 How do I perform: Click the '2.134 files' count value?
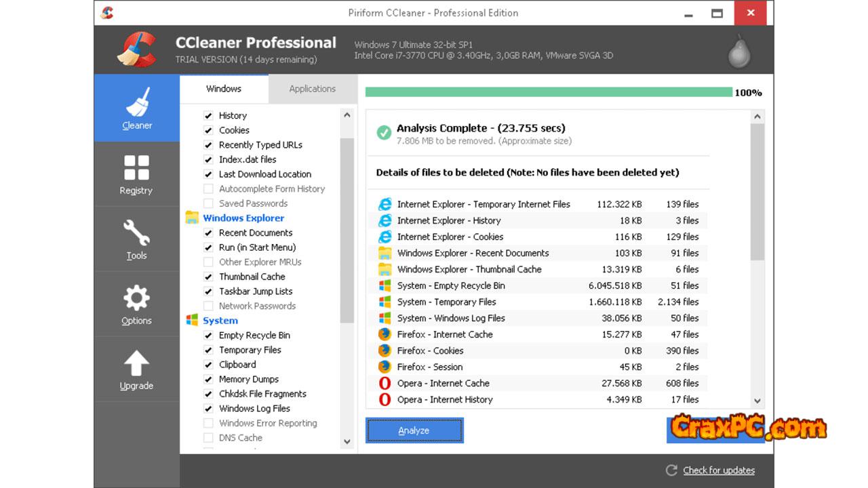[678, 302]
